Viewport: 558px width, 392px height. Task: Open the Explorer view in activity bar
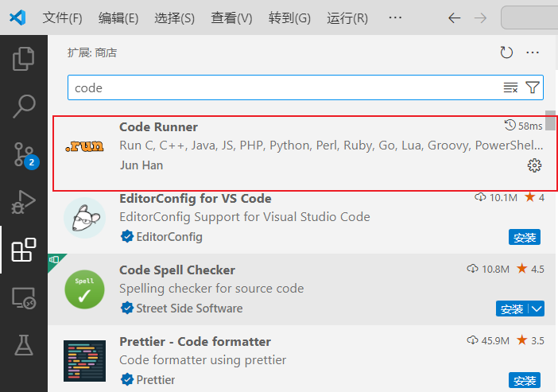24,59
